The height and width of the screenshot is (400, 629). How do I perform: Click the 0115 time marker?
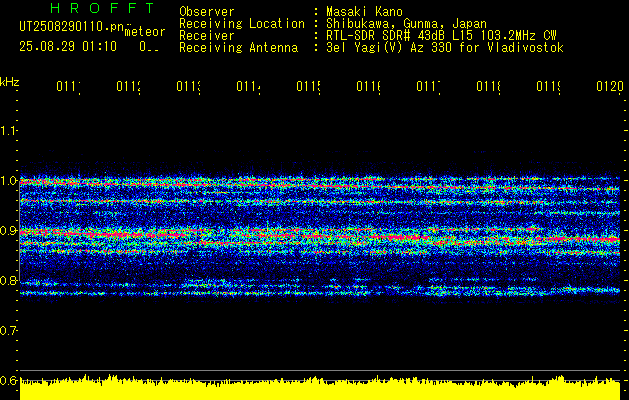click(x=308, y=86)
